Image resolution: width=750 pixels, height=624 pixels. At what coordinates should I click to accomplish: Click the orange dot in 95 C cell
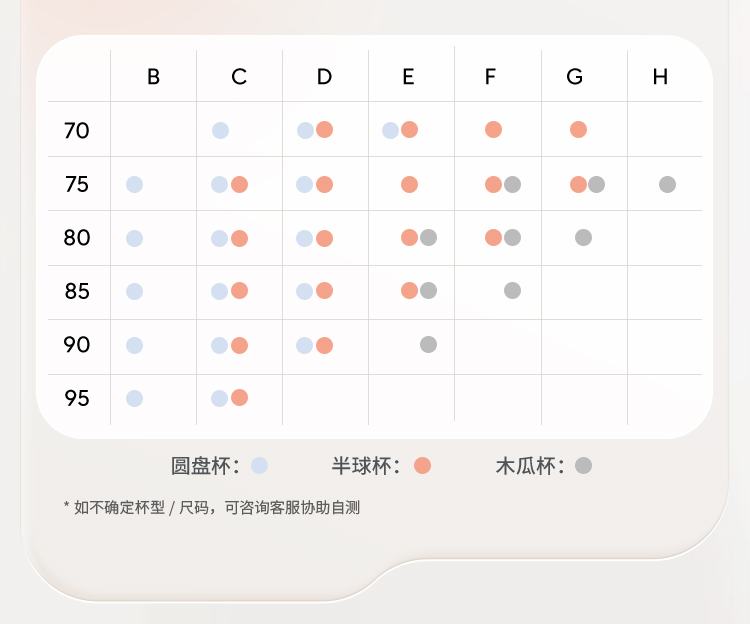(x=239, y=397)
